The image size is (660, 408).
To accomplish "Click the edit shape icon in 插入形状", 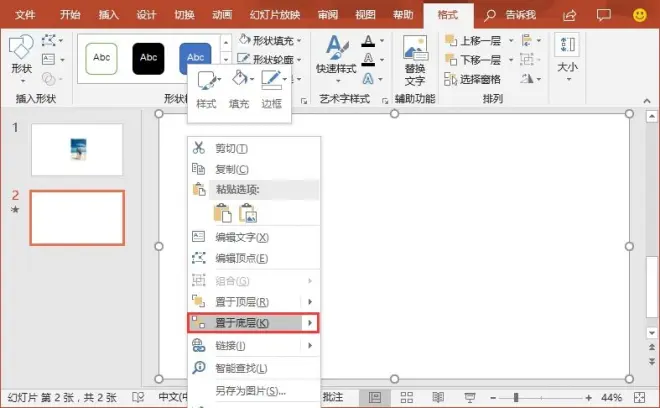I will pyautogui.click(x=49, y=41).
